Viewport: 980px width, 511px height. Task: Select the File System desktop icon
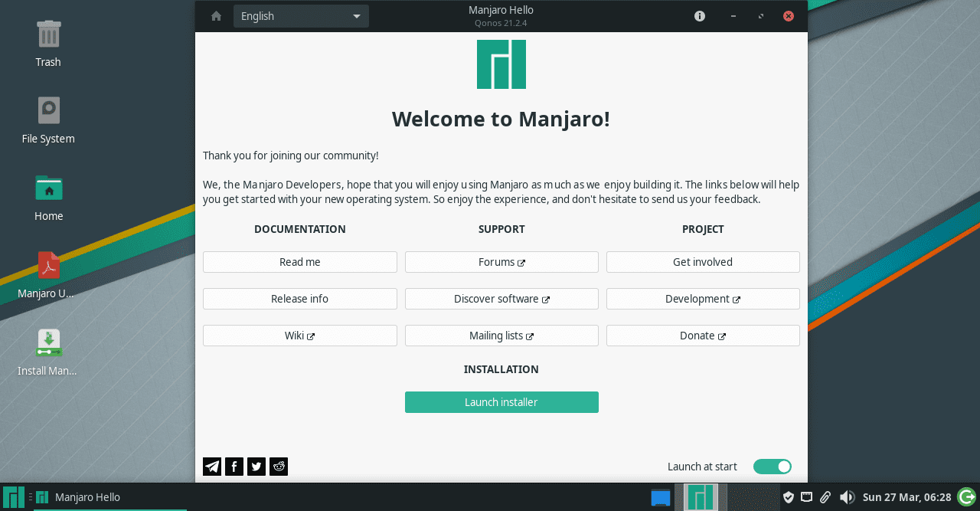coord(48,120)
